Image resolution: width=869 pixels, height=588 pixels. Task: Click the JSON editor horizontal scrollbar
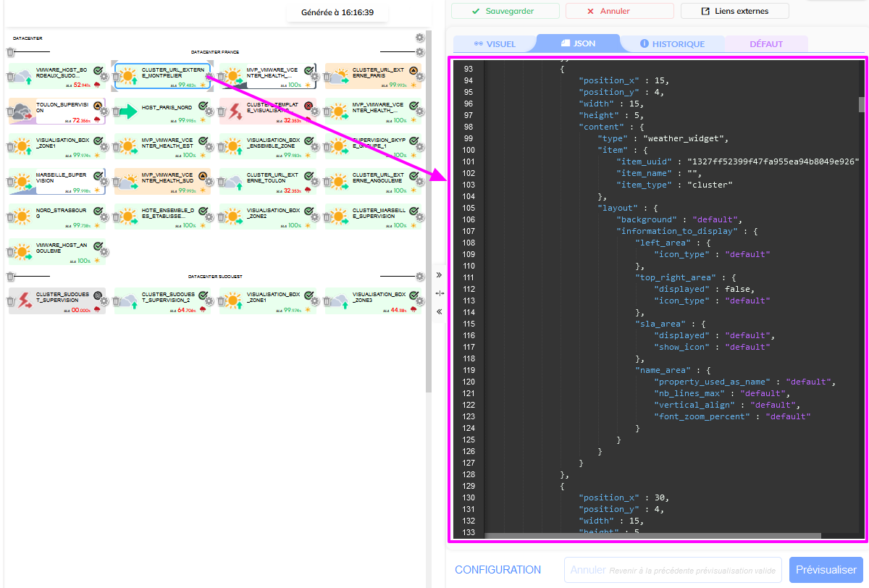652,536
